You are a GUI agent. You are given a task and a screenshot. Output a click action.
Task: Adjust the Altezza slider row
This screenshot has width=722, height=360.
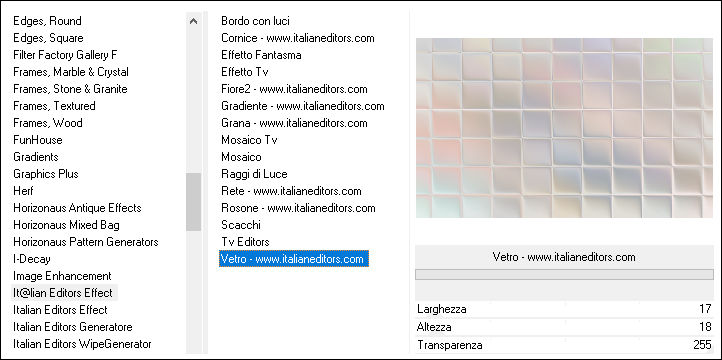564,327
